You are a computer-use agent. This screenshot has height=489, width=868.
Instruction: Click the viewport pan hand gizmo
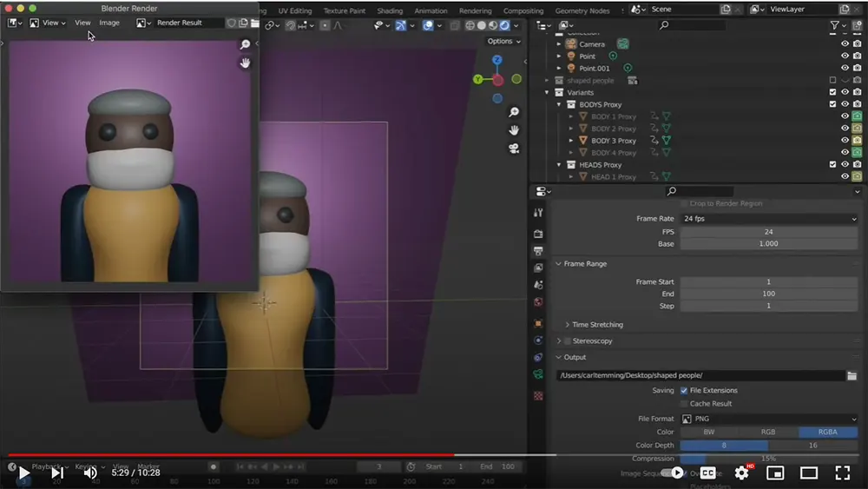click(x=514, y=130)
